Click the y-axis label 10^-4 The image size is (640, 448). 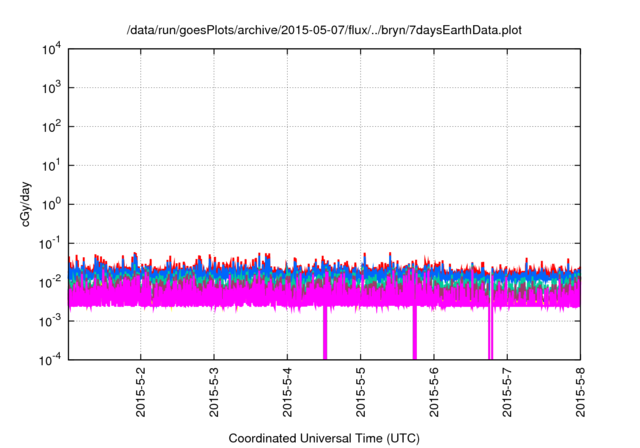pyautogui.click(x=49, y=360)
